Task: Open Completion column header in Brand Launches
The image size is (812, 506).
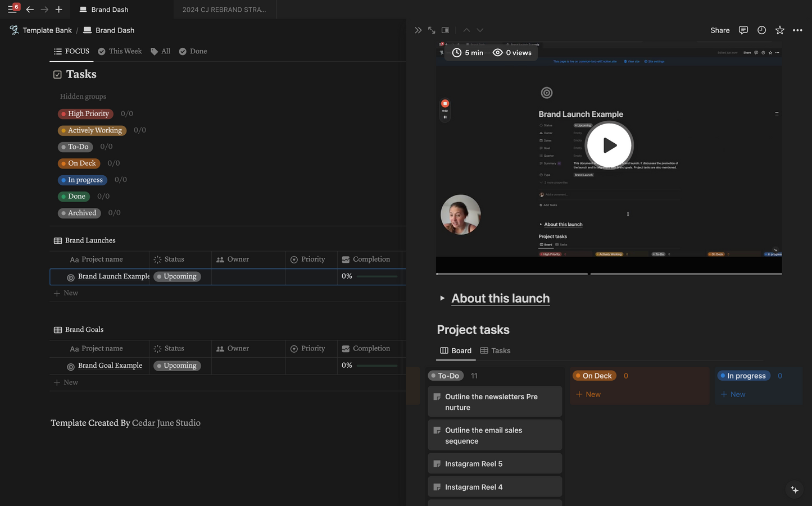Action: coord(370,259)
